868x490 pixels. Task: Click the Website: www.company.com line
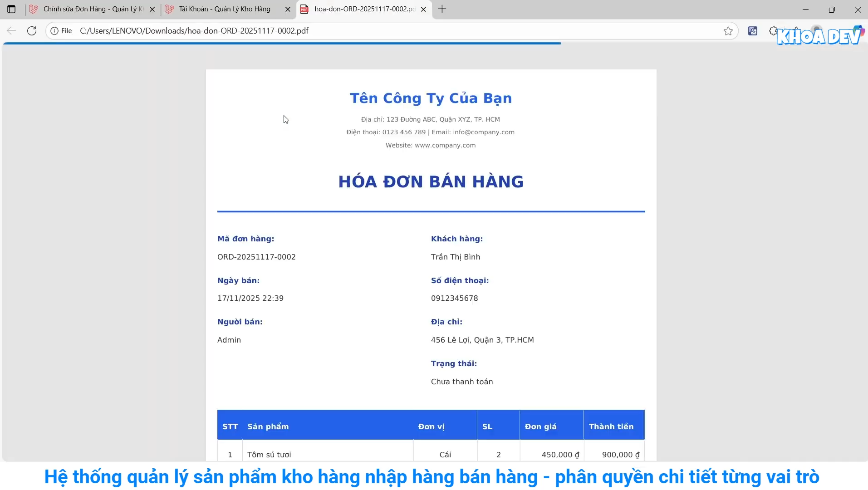[x=431, y=145]
